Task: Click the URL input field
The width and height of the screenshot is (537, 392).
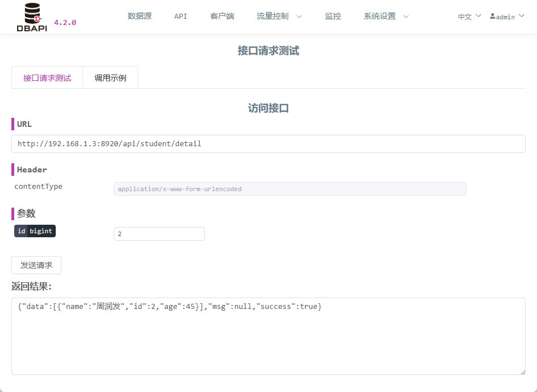Action: [268, 144]
